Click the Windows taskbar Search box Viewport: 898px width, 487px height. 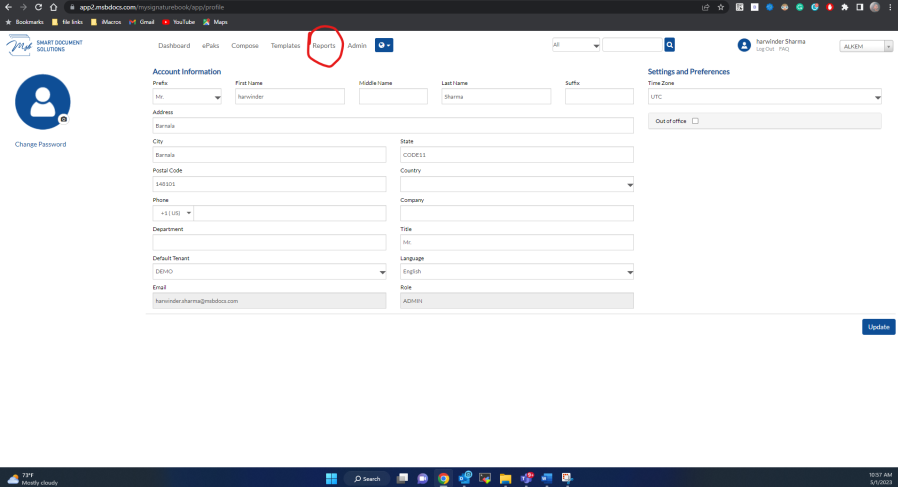click(367, 478)
